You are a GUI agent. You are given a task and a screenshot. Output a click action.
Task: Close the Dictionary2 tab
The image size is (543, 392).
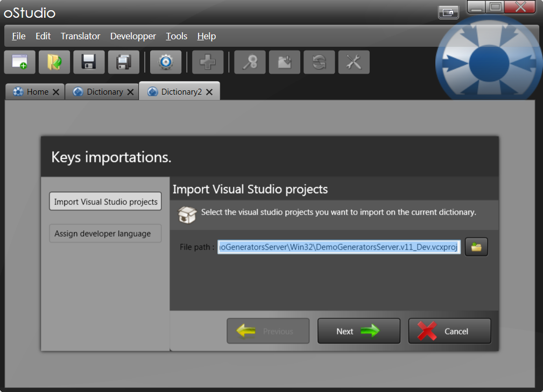pyautogui.click(x=209, y=92)
